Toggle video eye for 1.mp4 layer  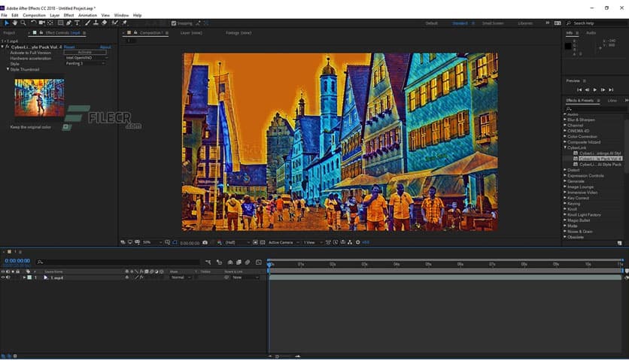[x=3, y=278]
